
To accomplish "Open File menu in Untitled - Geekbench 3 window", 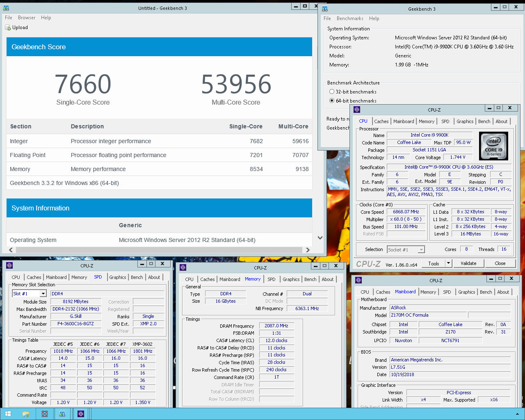I will click(x=9, y=18).
